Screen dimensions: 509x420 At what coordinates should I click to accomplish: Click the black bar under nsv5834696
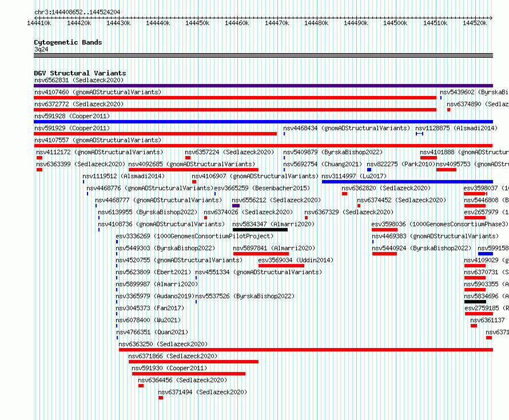[x=475, y=302]
